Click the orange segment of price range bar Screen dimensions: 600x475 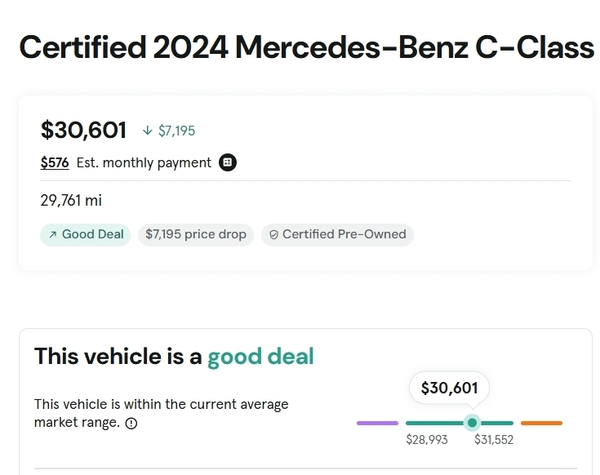(542, 423)
